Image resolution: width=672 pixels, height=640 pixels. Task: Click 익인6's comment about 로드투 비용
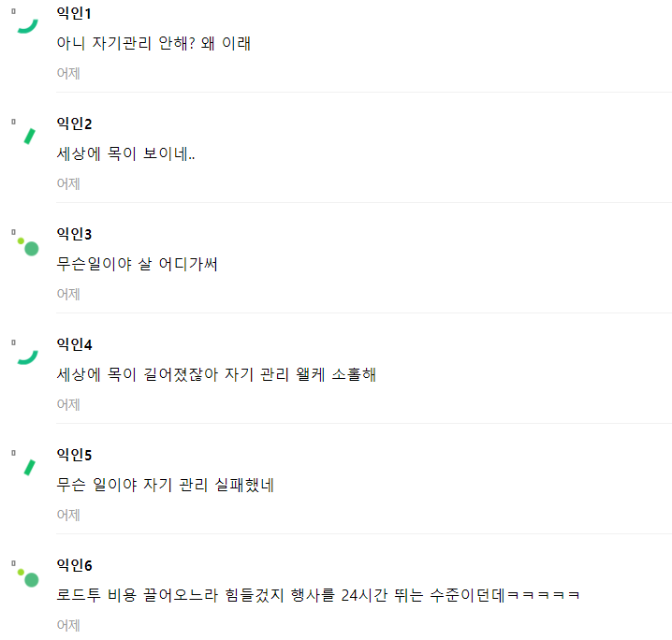pyautogui.click(x=318, y=595)
